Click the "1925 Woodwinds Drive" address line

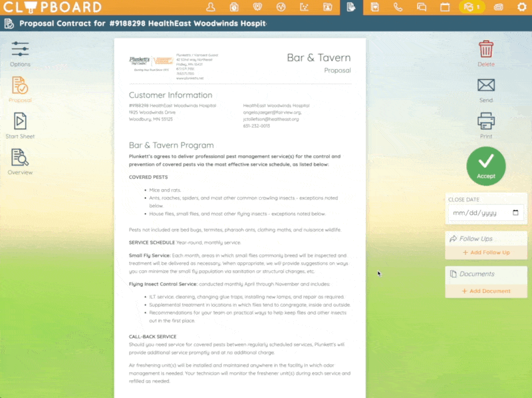tap(152, 112)
